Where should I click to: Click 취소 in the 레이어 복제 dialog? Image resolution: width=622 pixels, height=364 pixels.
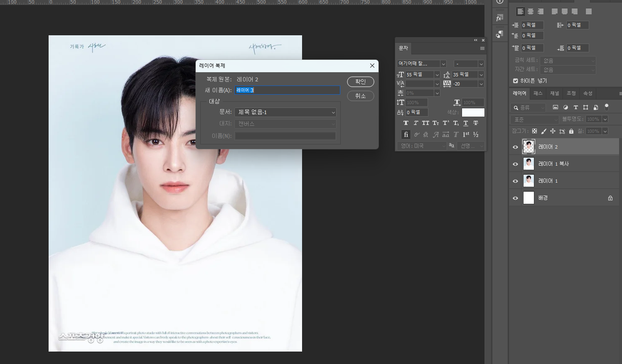(x=361, y=96)
